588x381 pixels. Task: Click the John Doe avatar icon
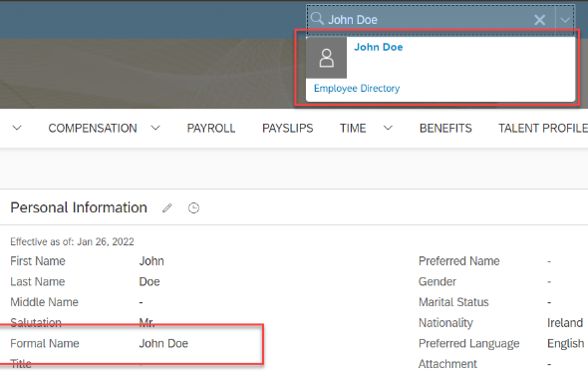[326, 58]
